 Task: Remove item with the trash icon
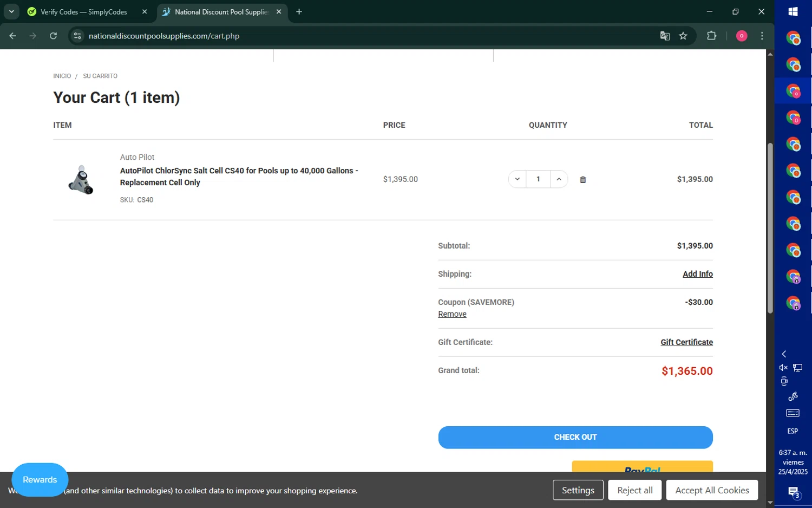pos(583,180)
